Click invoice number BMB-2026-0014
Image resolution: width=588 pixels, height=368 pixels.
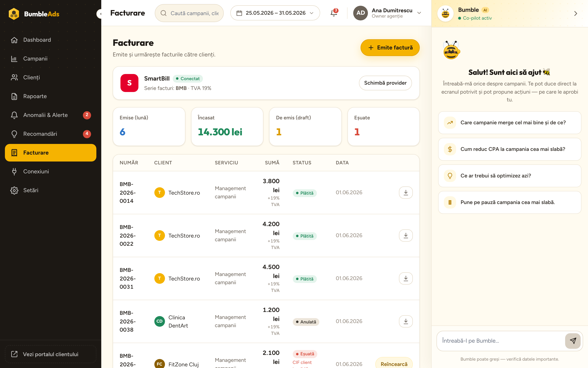(128, 193)
